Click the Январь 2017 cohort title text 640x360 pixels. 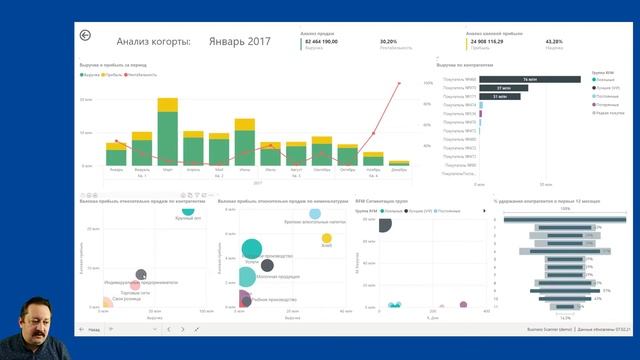[240, 41]
